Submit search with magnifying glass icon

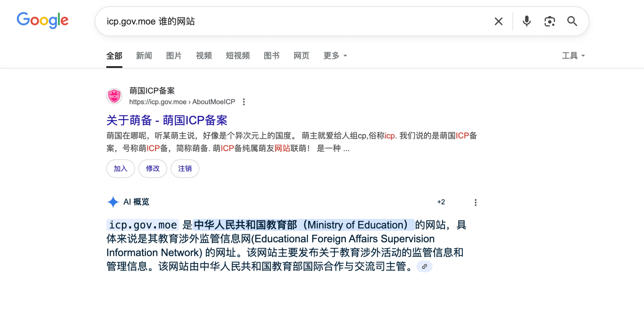[x=572, y=21]
